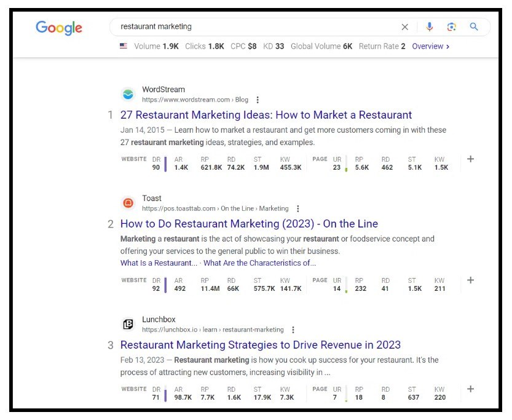This screenshot has width=512, height=420.
Task: Click Lunchbox's page ST 637 value
Action: pyautogui.click(x=414, y=397)
